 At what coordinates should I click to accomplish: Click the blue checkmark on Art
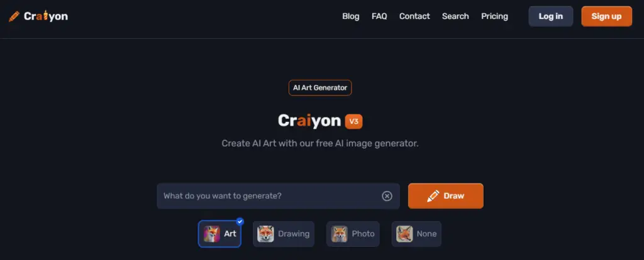click(x=240, y=222)
